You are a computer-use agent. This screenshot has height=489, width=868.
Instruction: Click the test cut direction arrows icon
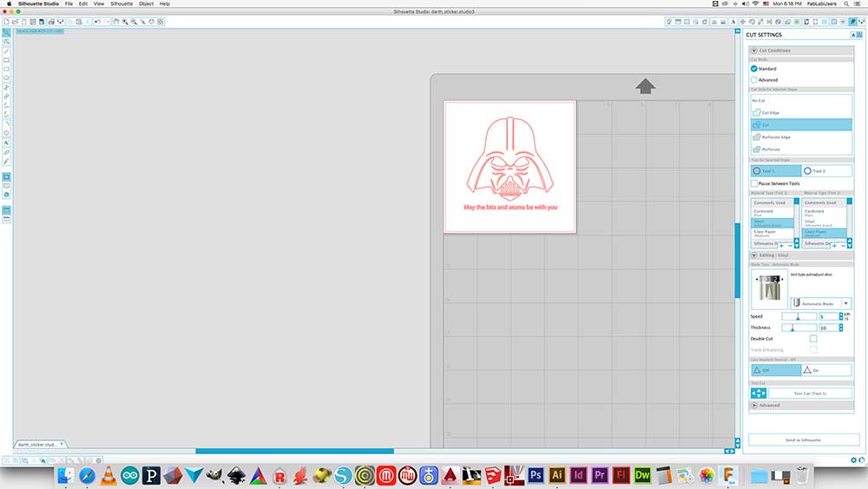(x=759, y=393)
